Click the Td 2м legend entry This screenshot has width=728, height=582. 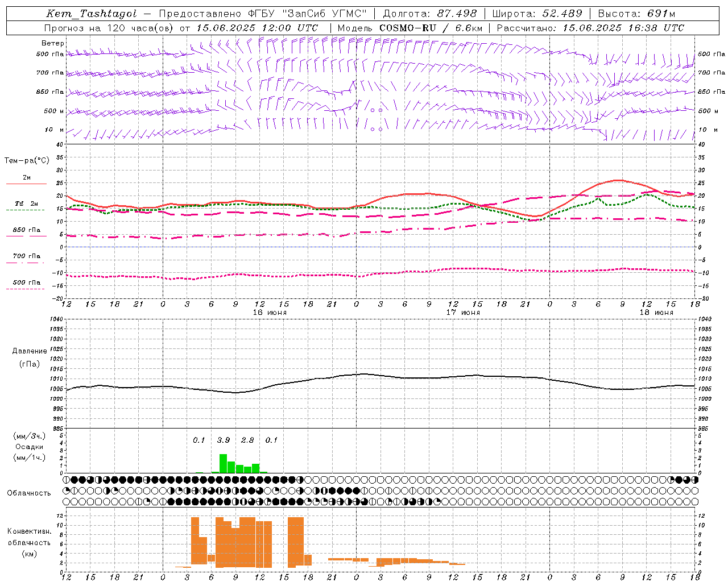coord(26,203)
